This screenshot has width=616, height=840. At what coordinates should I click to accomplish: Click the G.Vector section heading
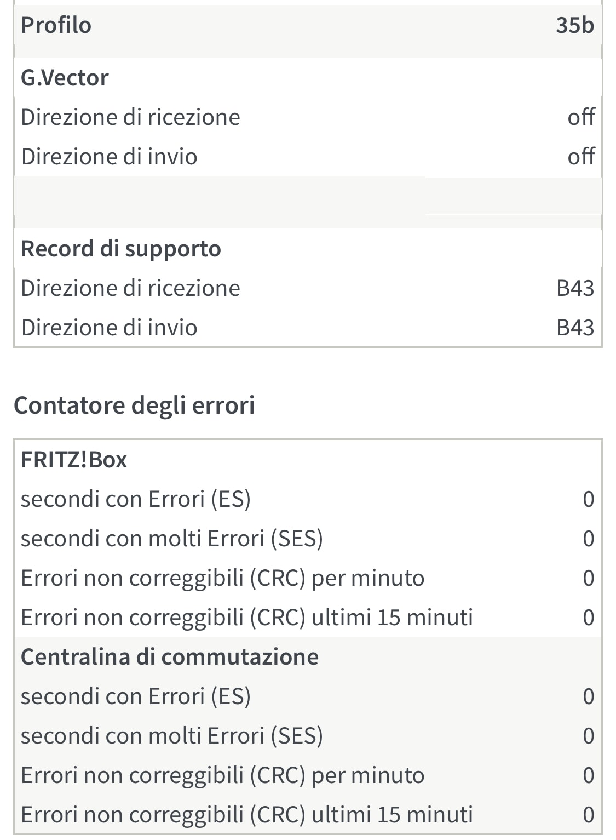coord(65,78)
